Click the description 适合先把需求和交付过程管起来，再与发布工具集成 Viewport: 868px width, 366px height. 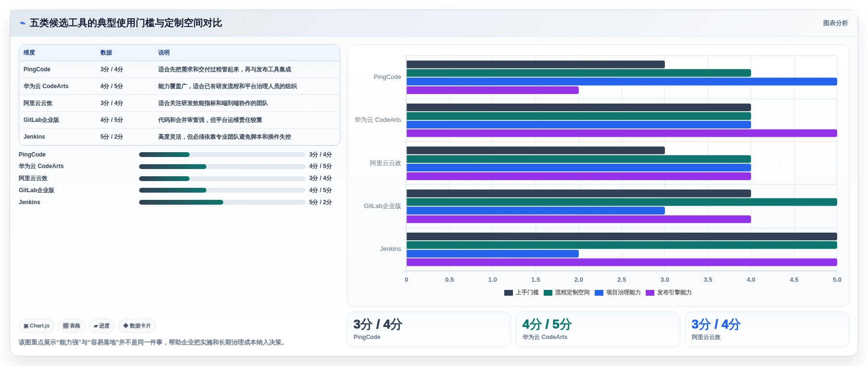point(225,69)
